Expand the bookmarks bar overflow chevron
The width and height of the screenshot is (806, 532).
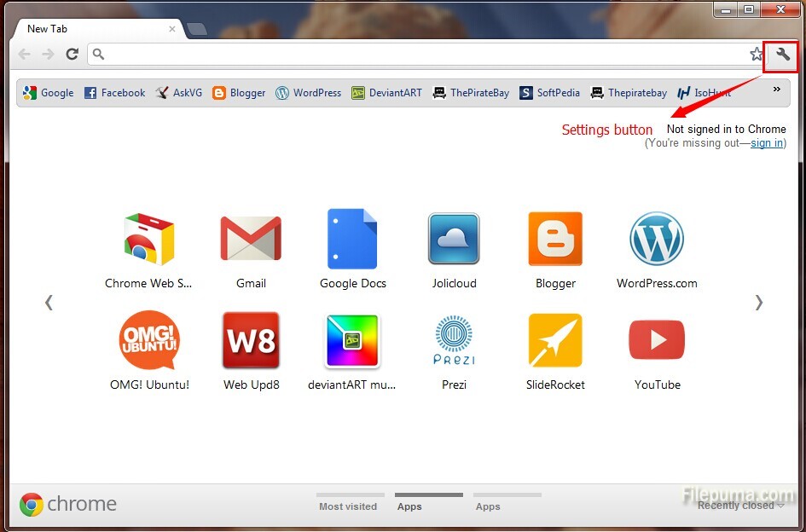tap(776, 90)
